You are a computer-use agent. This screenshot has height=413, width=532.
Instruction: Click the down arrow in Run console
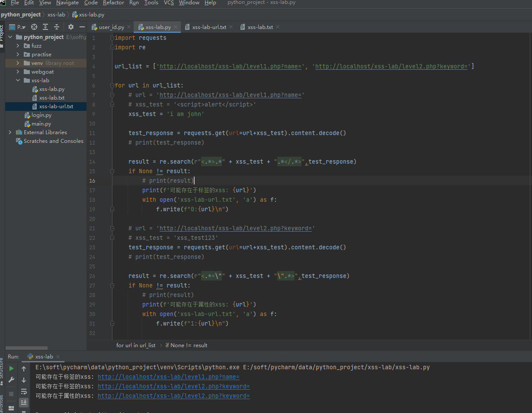click(24, 380)
